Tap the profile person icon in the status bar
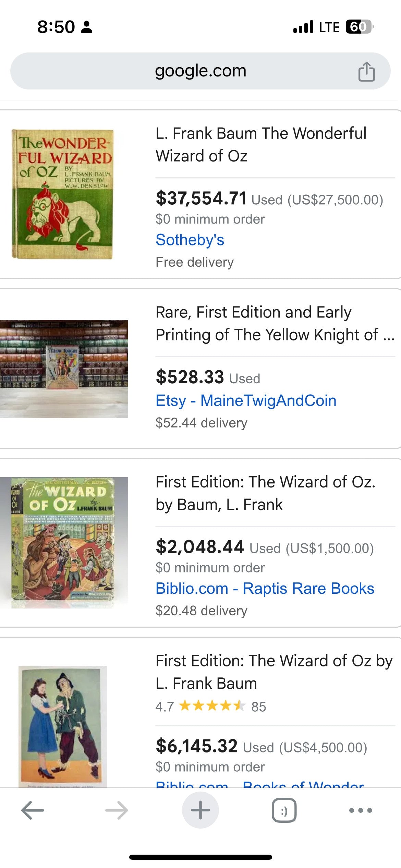 click(87, 27)
